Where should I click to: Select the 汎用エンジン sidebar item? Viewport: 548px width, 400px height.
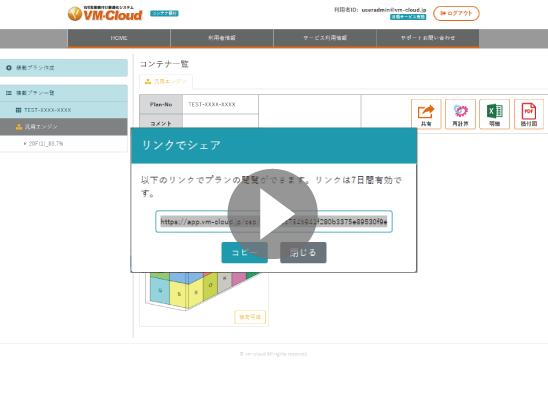[x=64, y=127]
